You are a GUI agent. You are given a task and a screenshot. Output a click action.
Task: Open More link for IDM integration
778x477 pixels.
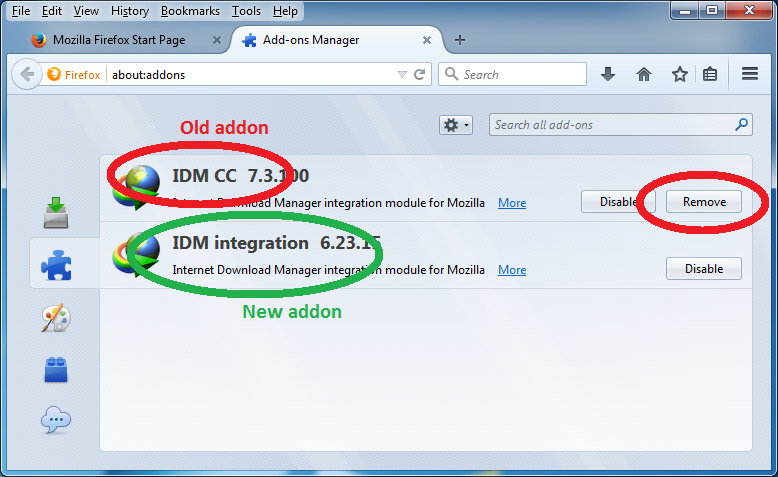click(x=512, y=270)
